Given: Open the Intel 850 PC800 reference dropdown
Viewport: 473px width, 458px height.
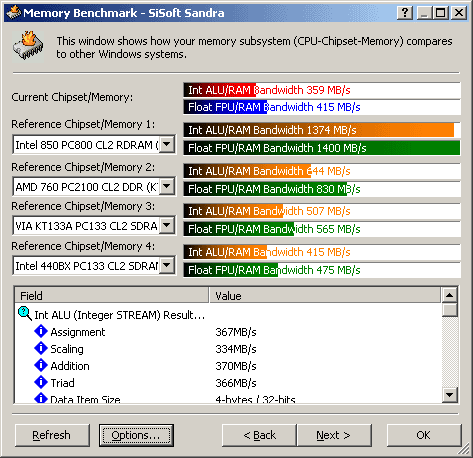Looking at the screenshot, I should click(167, 144).
